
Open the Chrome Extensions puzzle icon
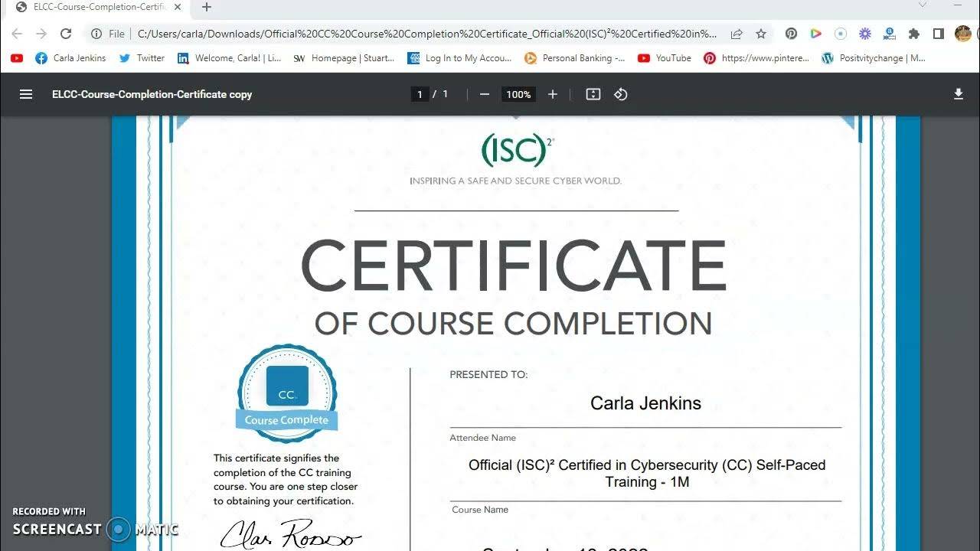click(913, 34)
